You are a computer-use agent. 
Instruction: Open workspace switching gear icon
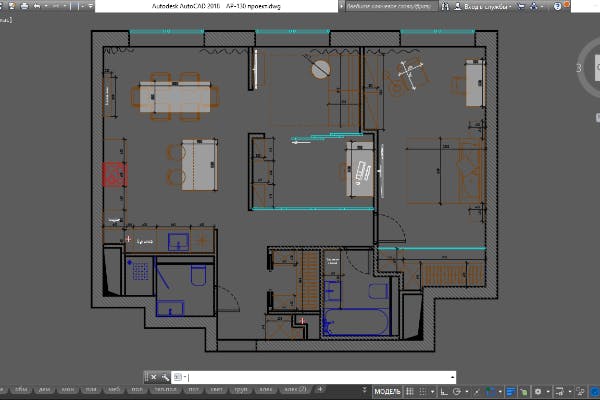537,390
